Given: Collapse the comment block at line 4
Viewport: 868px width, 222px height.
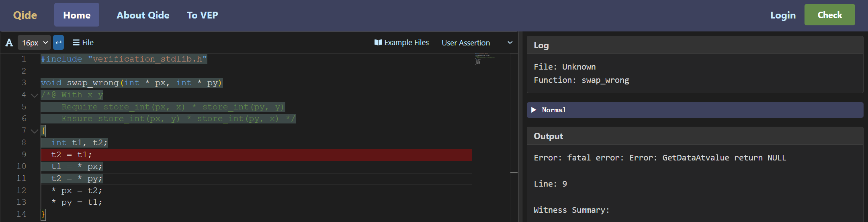Looking at the screenshot, I should pyautogui.click(x=35, y=95).
